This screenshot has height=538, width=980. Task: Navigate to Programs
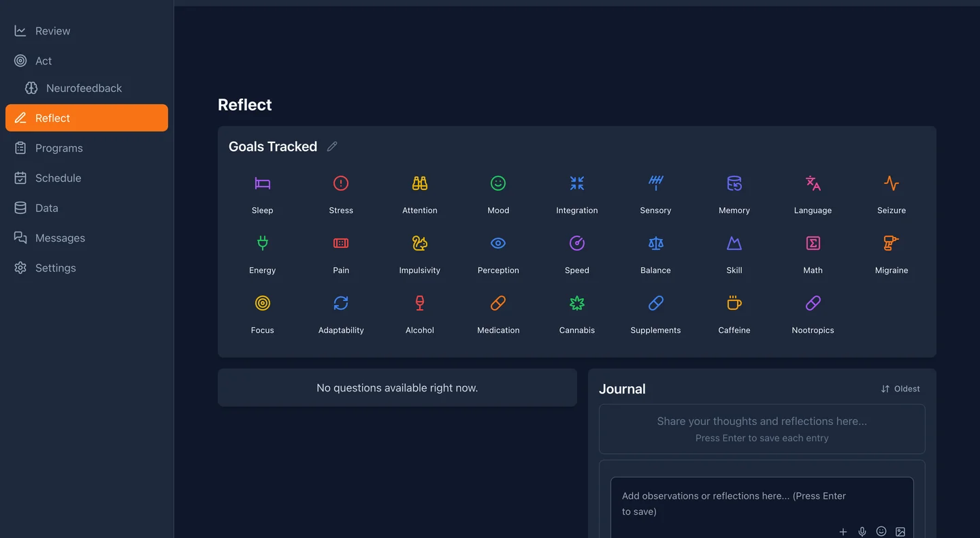tap(86, 148)
